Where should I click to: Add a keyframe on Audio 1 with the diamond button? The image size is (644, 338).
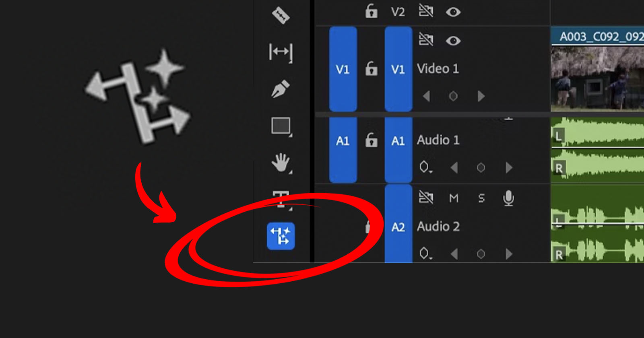480,167
